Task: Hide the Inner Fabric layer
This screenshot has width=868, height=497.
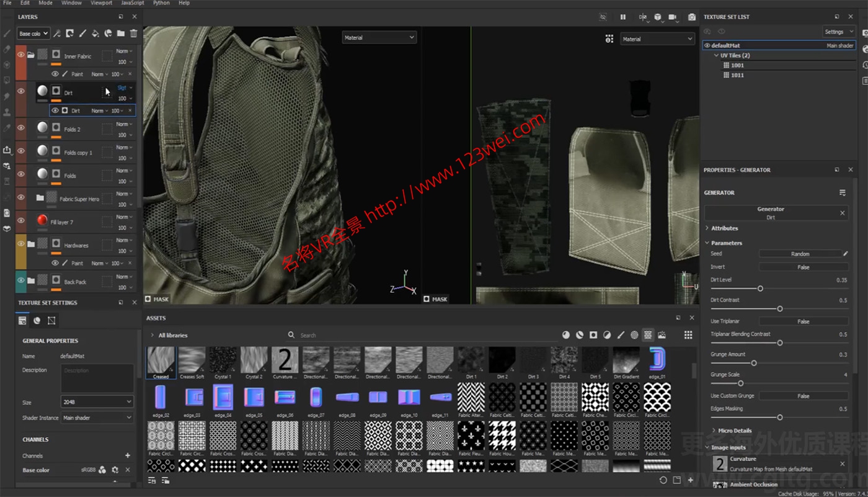Action: coord(21,53)
